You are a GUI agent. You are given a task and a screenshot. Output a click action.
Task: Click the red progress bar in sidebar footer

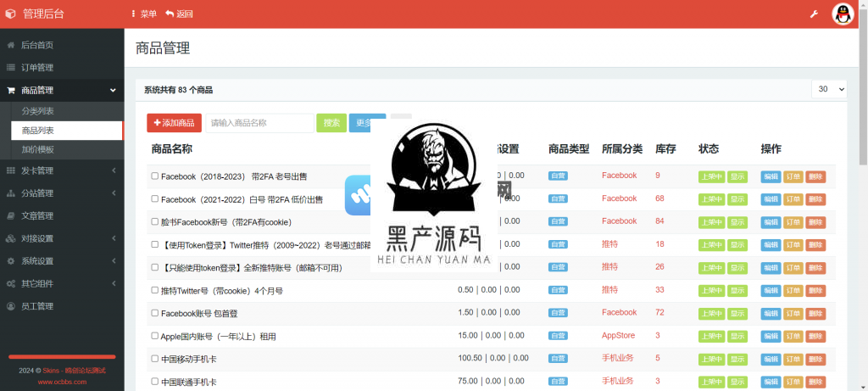click(62, 357)
